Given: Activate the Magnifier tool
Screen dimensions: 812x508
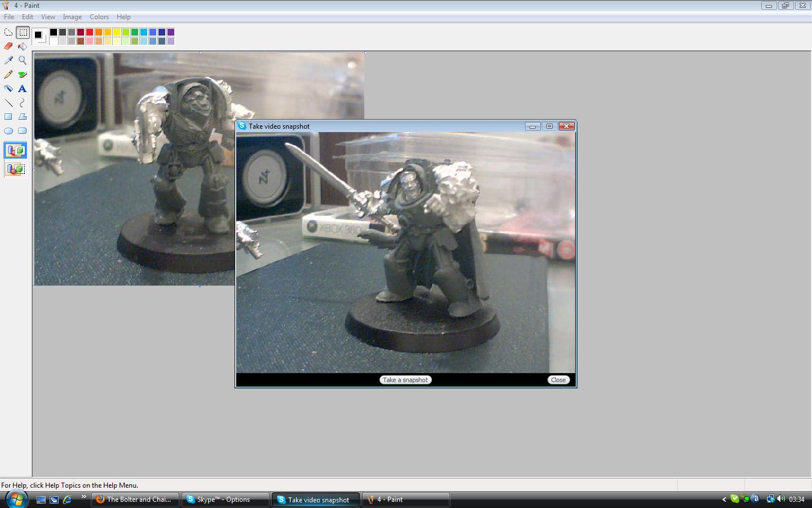Looking at the screenshot, I should (23, 60).
